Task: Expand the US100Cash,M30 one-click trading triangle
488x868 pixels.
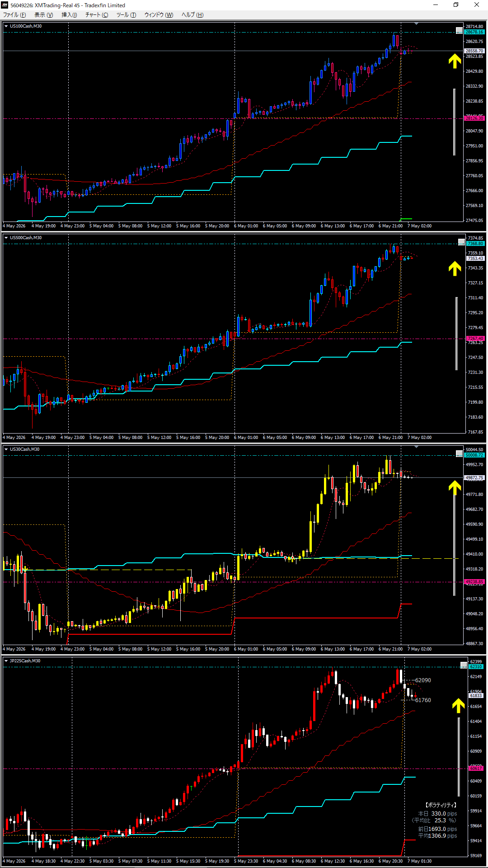Action: 6,26
